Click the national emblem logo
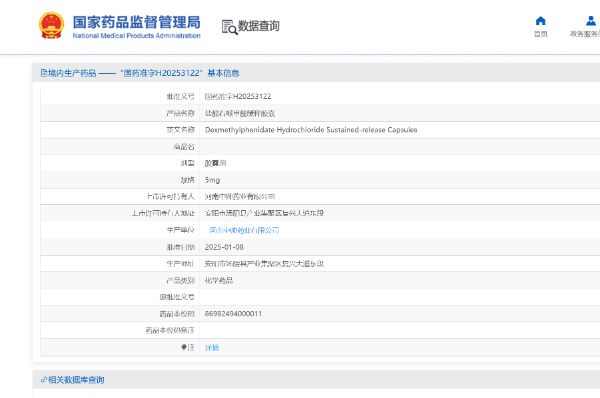Screen dimensions: 600x398 point(51,25)
